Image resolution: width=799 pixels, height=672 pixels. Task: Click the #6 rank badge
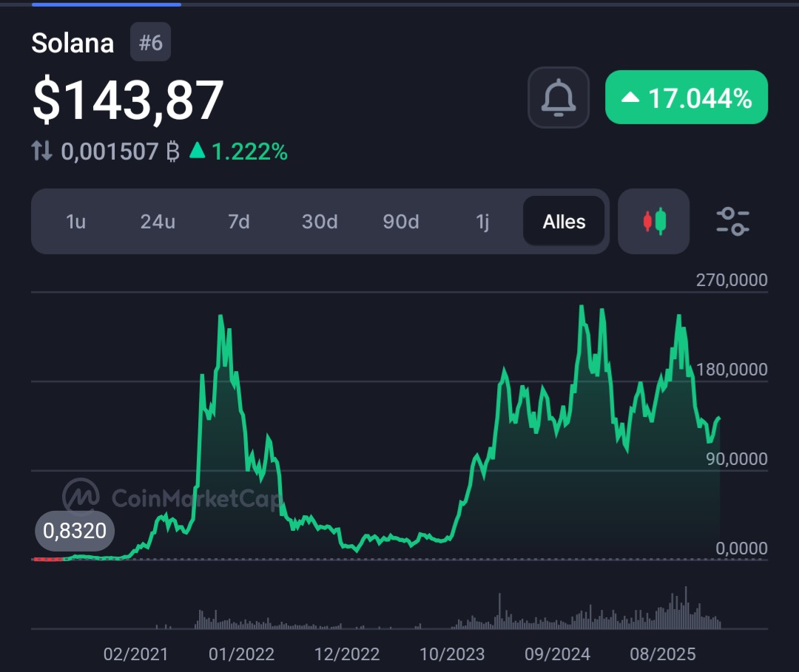(x=150, y=43)
